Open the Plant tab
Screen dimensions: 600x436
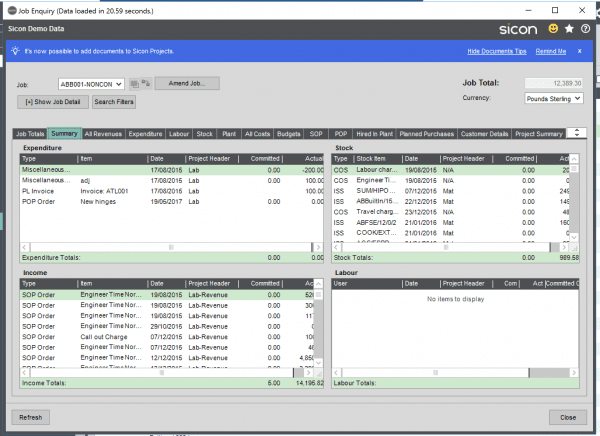[x=229, y=134]
